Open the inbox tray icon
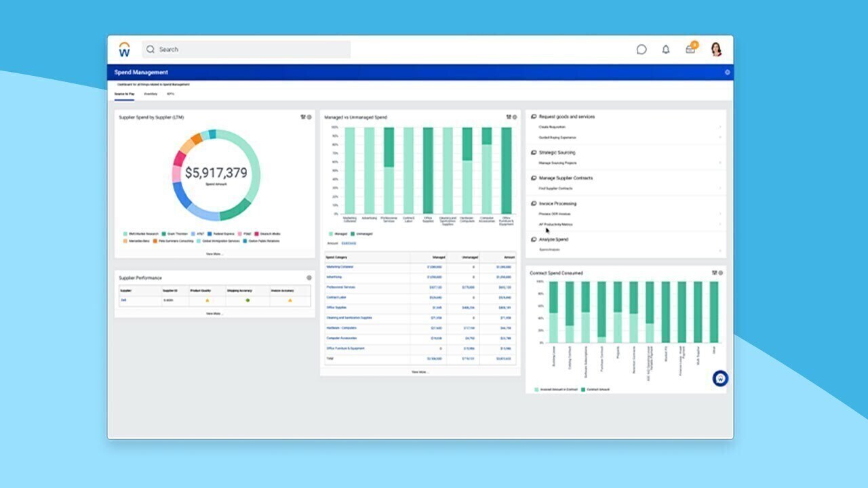The width and height of the screenshot is (868, 488). [690, 49]
